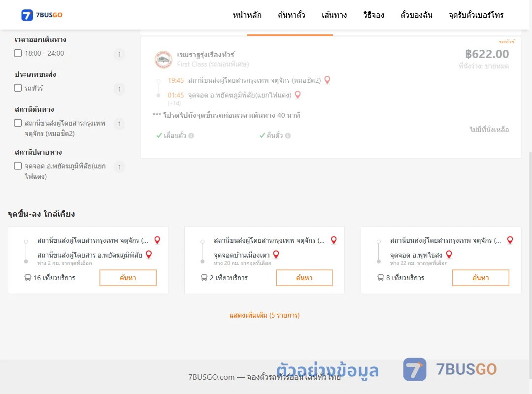Open the วิธีจอง menu item
532x394 pixels.
[x=373, y=15]
